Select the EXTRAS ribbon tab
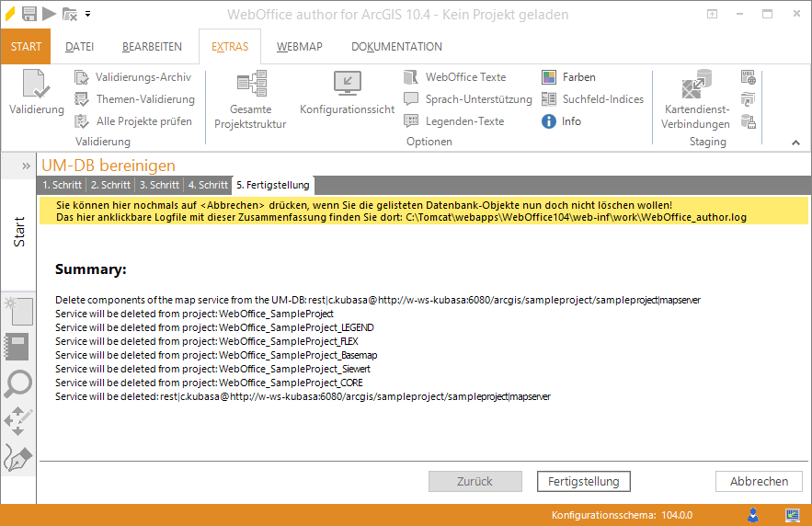The width and height of the screenshot is (812, 526). click(x=230, y=47)
